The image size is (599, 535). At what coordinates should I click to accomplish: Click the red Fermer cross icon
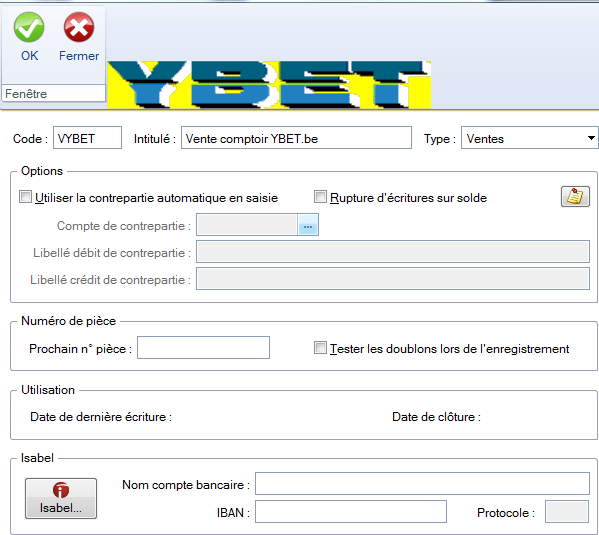point(79,28)
